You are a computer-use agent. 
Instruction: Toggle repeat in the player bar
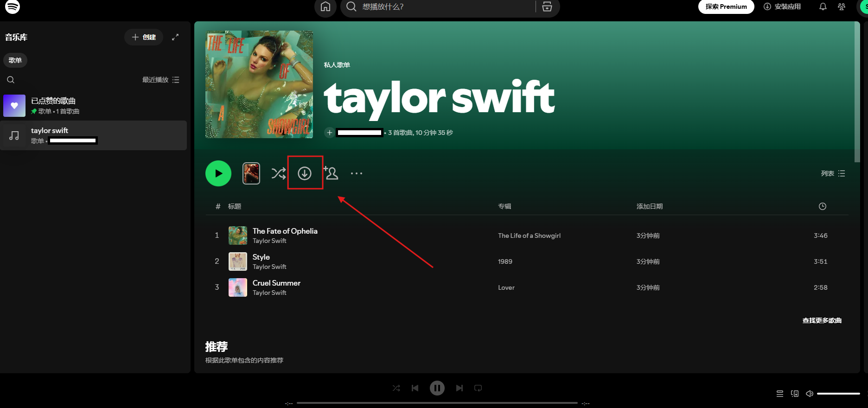478,388
